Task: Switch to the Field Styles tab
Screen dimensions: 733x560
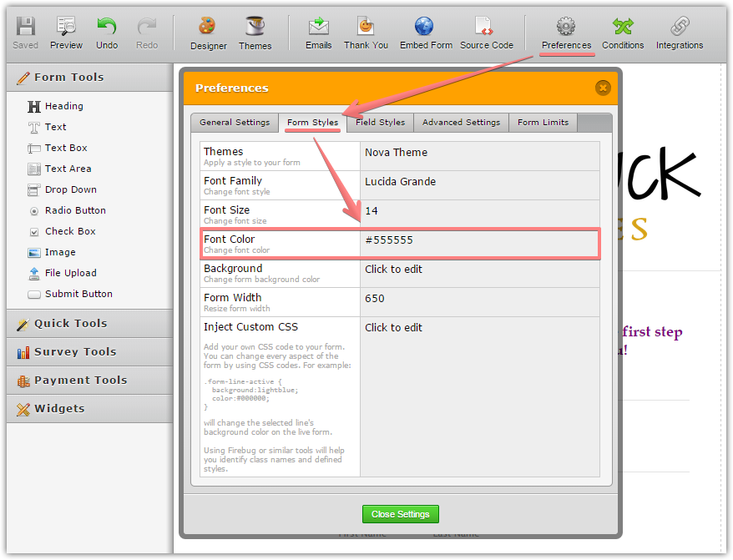Action: tap(380, 123)
